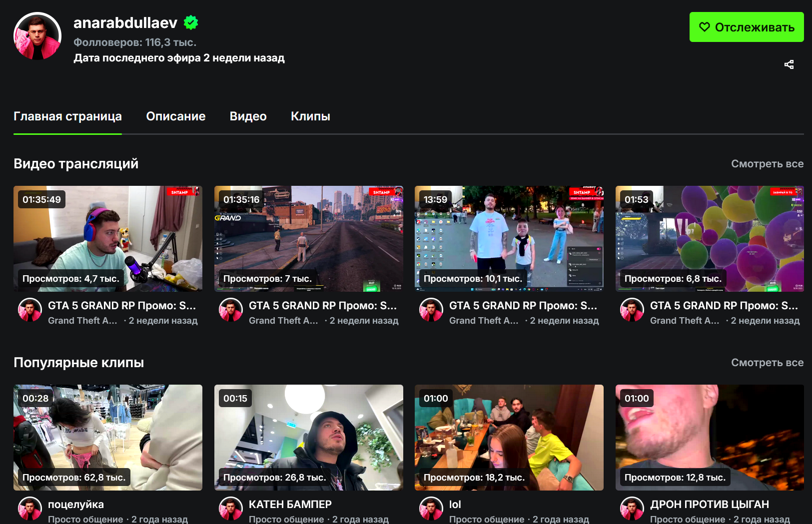Open Просто общение category under КАТЕН БАМПЕР

[286, 520]
